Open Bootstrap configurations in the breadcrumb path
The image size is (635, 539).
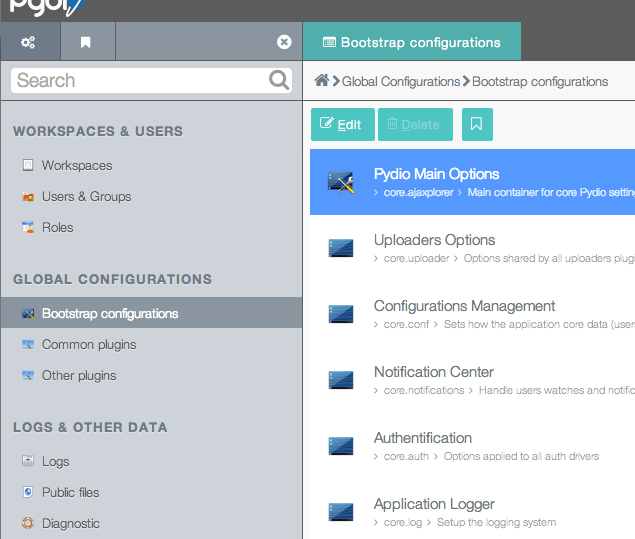pyautogui.click(x=540, y=81)
